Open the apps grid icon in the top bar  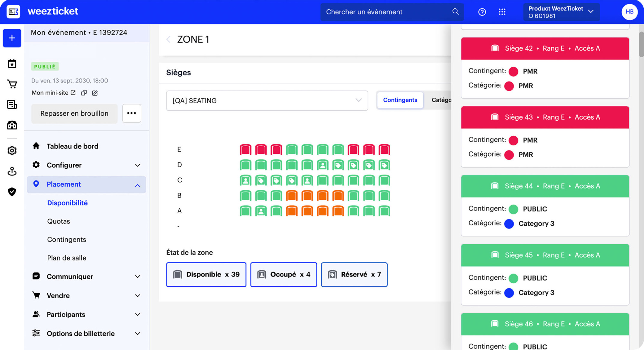502,12
